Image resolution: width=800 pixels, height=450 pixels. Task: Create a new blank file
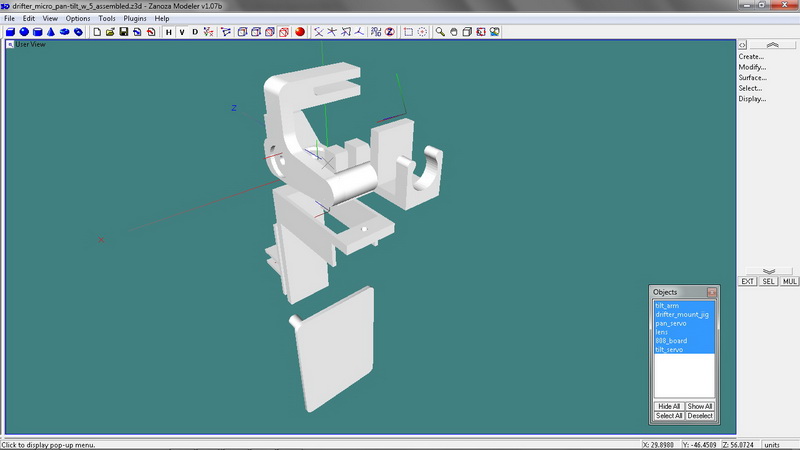[x=96, y=32]
